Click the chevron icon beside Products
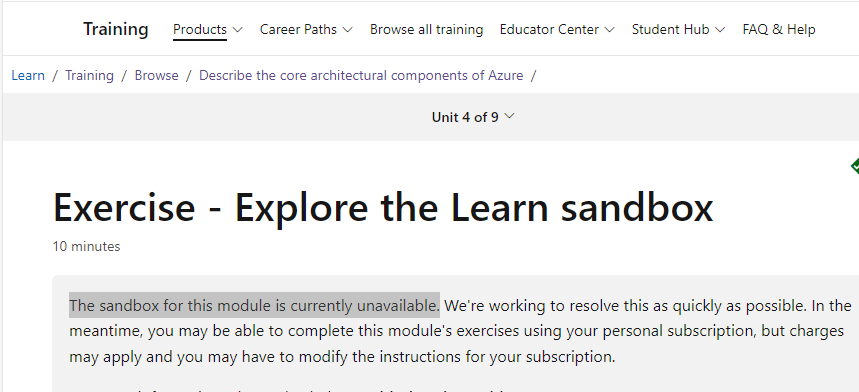The width and height of the screenshot is (859, 392). (x=237, y=30)
